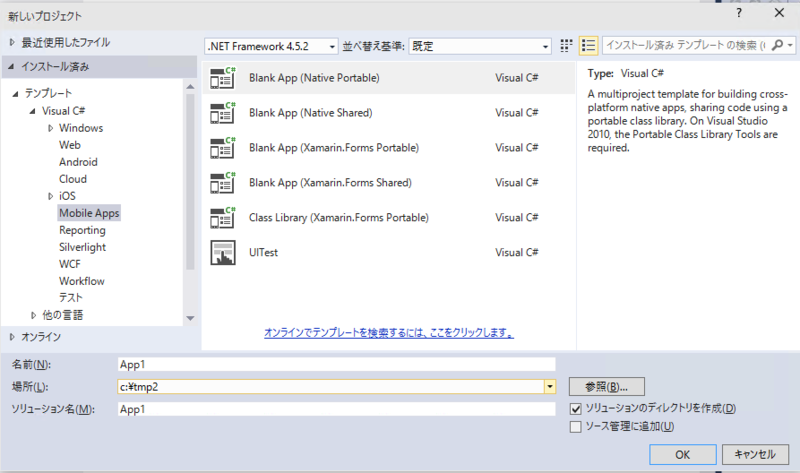Select the Android template category
This screenshot has height=473, width=800.
pos(78,162)
